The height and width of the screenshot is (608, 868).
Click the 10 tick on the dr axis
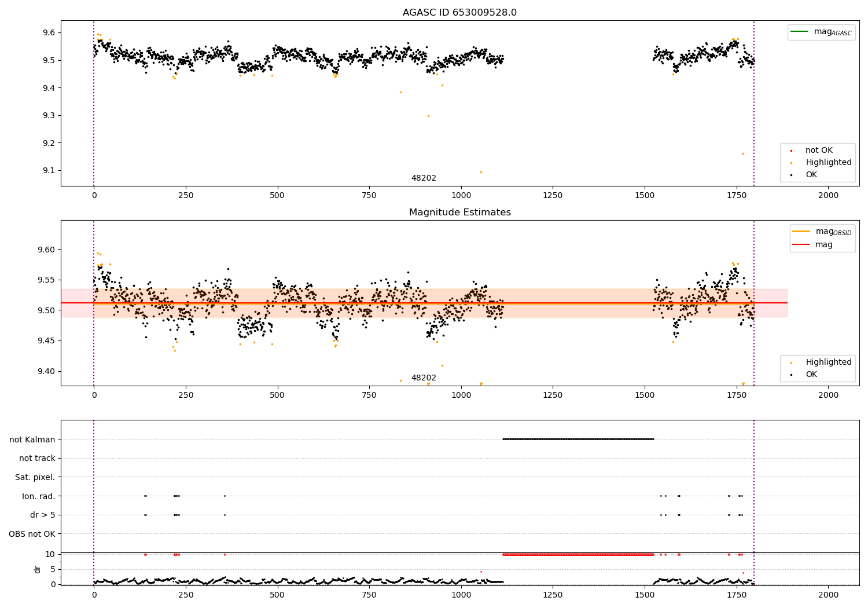(50, 555)
